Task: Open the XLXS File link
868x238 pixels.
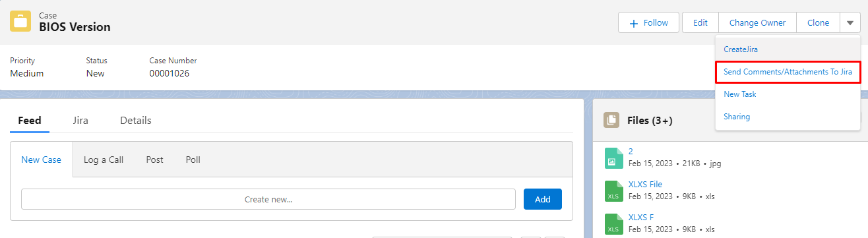Action: (x=645, y=184)
